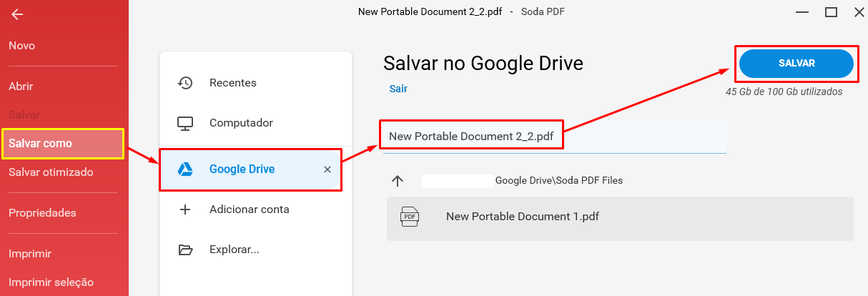Screen dimensions: 868x296
Task: Open Propriedades in sidebar
Action: pos(42,213)
